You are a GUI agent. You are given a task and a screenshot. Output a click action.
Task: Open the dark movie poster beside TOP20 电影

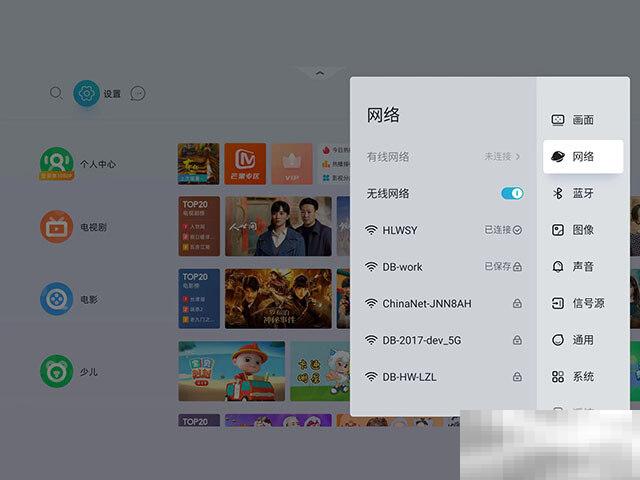click(x=278, y=298)
